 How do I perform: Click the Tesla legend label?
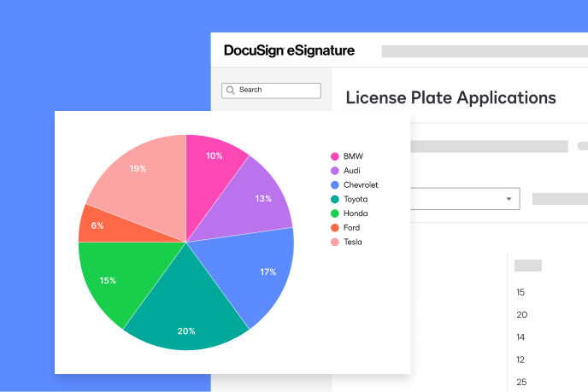(352, 242)
